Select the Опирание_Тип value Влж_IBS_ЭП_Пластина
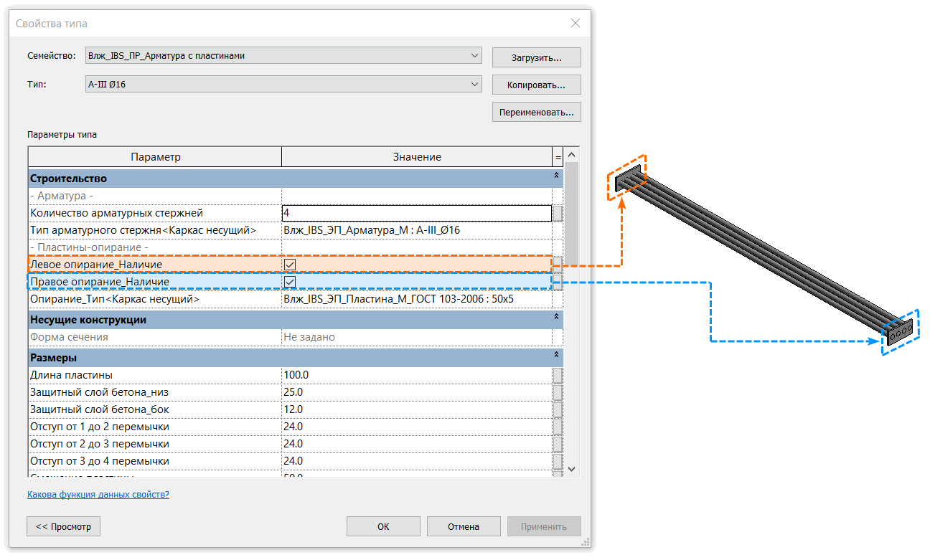The width and height of the screenshot is (930, 560). click(x=416, y=299)
